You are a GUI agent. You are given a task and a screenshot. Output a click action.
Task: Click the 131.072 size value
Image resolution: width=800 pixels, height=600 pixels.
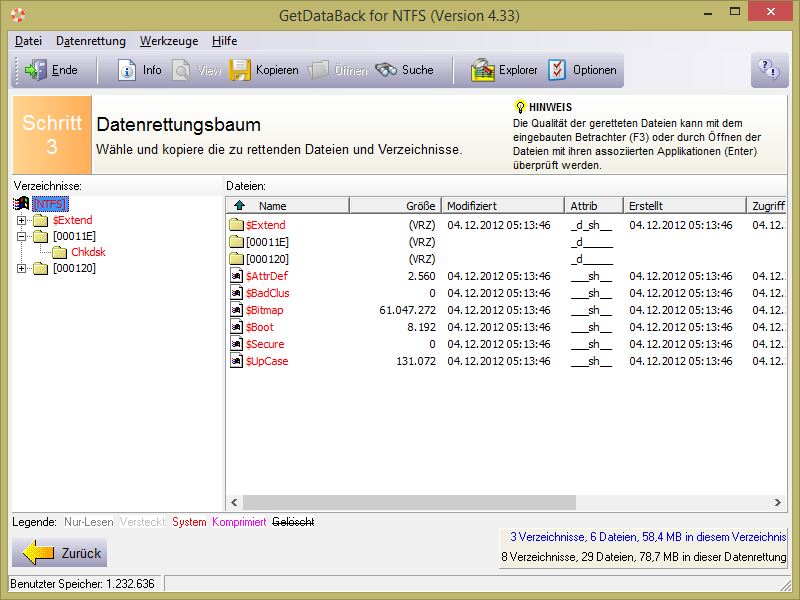[x=416, y=361]
